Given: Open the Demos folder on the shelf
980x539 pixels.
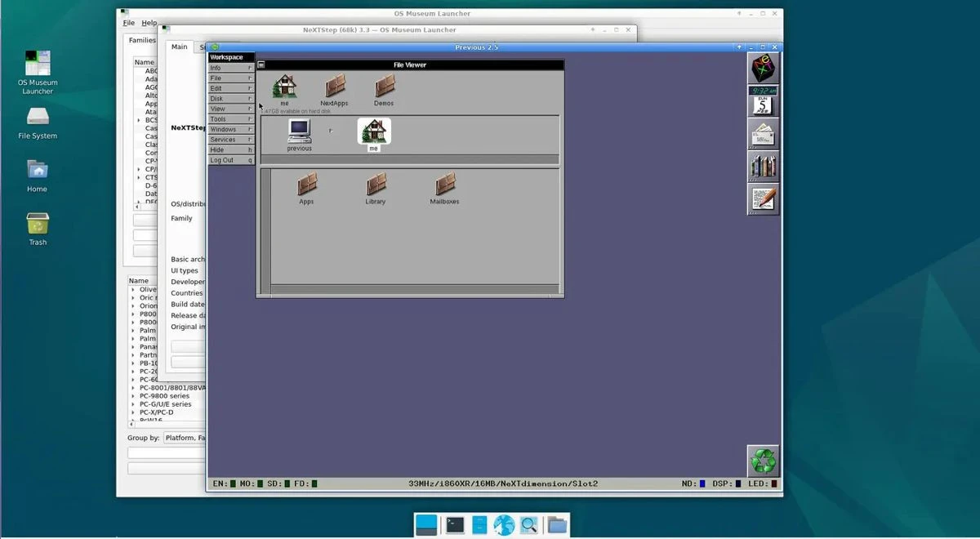Looking at the screenshot, I should tap(384, 90).
